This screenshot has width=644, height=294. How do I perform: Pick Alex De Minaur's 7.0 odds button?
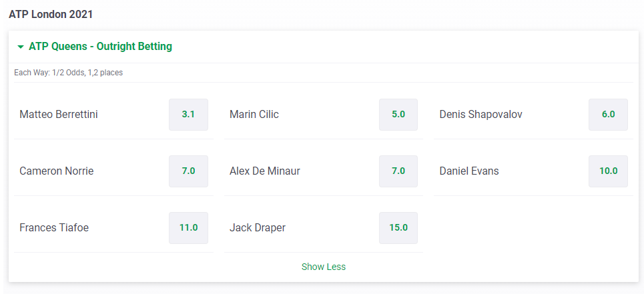tap(398, 171)
